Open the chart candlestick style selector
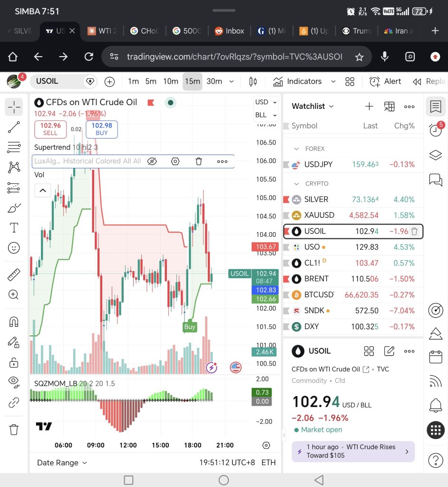The width and height of the screenshot is (448, 487). [253, 82]
